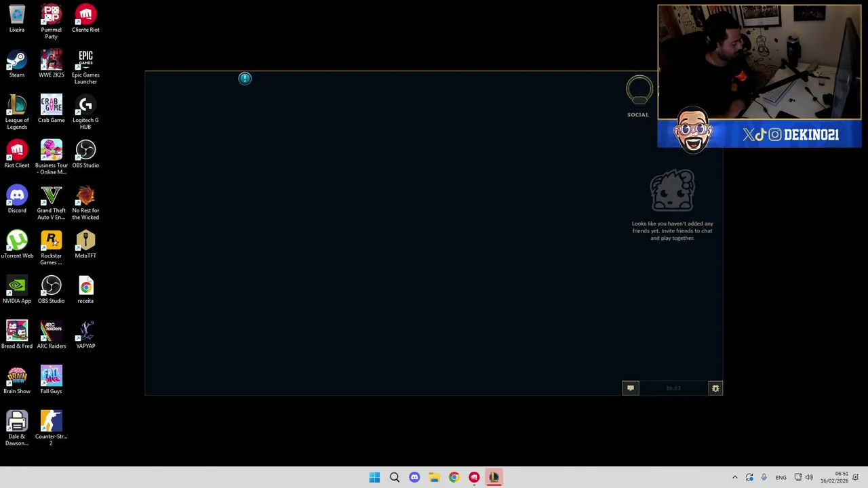Click the bug report button in League client
This screenshot has width=868, height=488.
[x=715, y=388]
